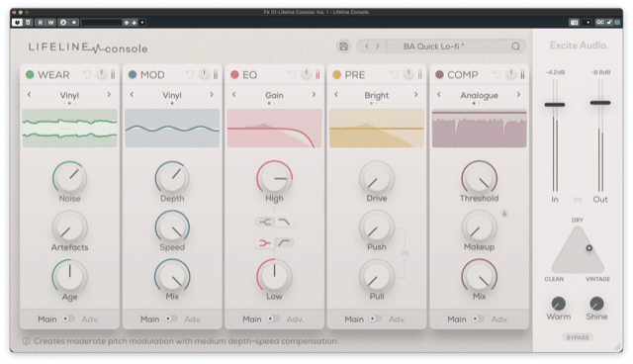Viewport: 633px width, 364px height.
Task: Click the host snapshot camera icon
Action: [574, 23]
